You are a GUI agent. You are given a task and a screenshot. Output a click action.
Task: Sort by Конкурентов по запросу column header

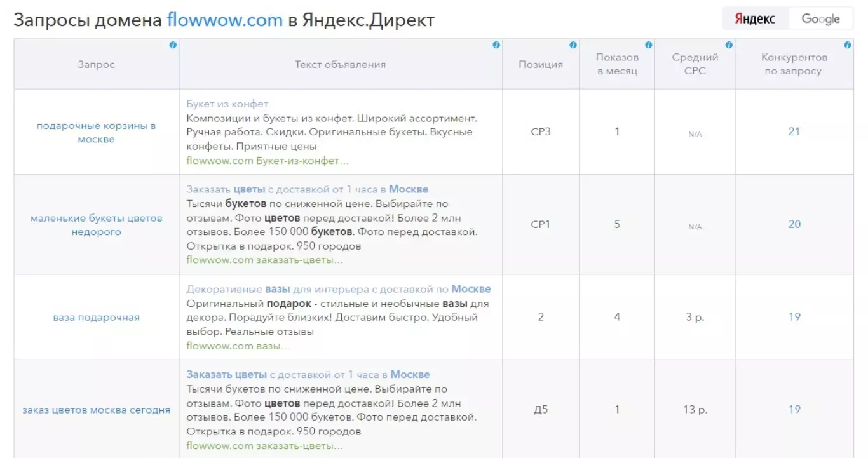(x=794, y=64)
